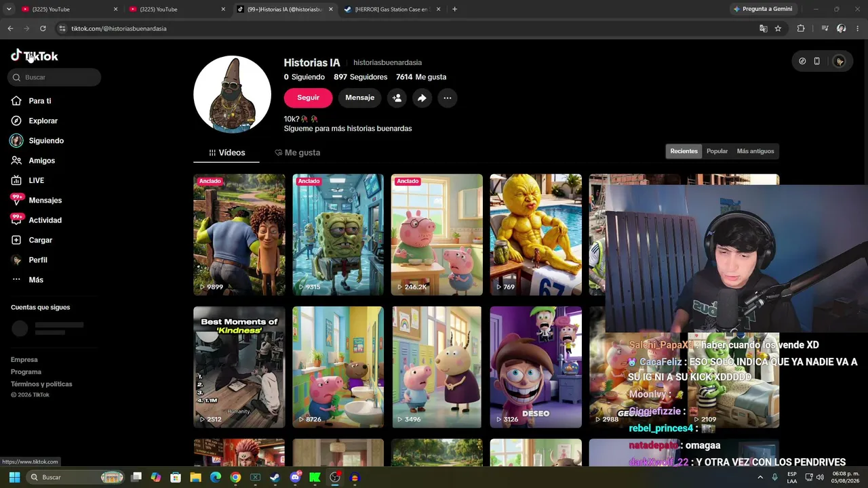
Task: View site information icon in address bar
Action: pyautogui.click(x=62, y=28)
